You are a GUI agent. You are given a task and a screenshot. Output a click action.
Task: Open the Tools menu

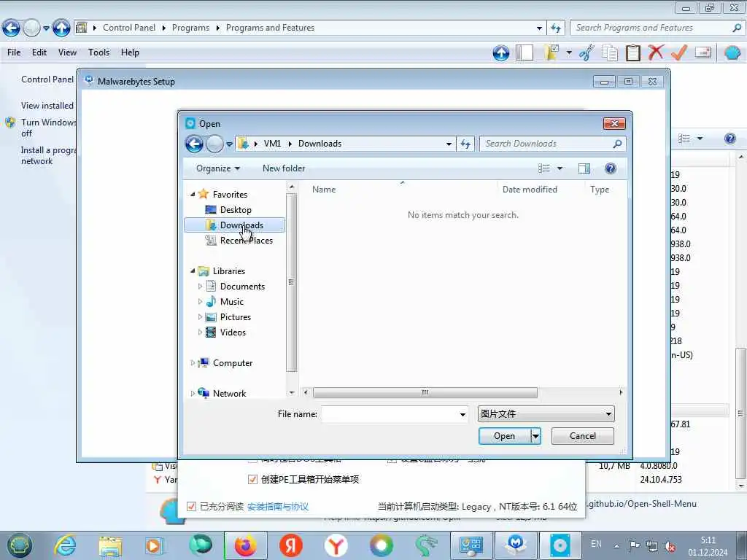[98, 52]
